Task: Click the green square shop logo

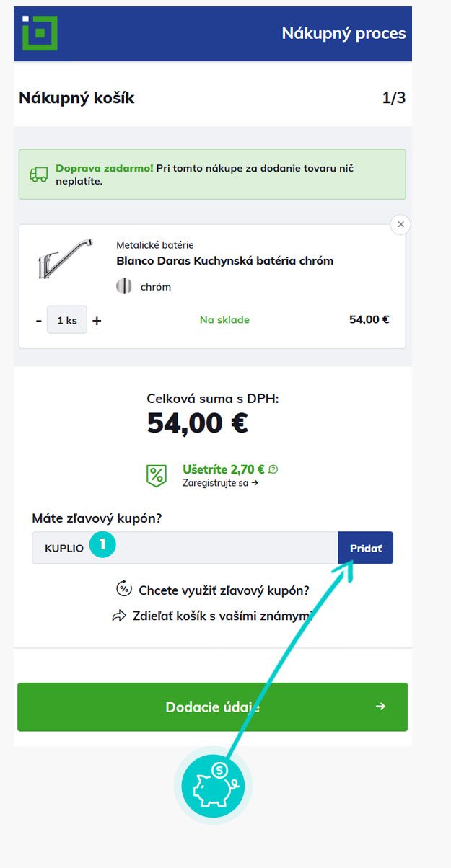Action: pyautogui.click(x=39, y=32)
